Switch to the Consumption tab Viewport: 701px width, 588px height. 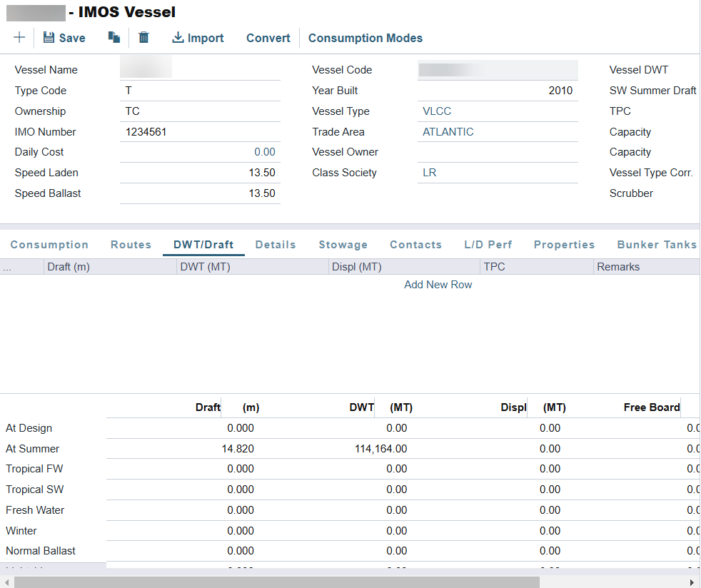tap(49, 245)
